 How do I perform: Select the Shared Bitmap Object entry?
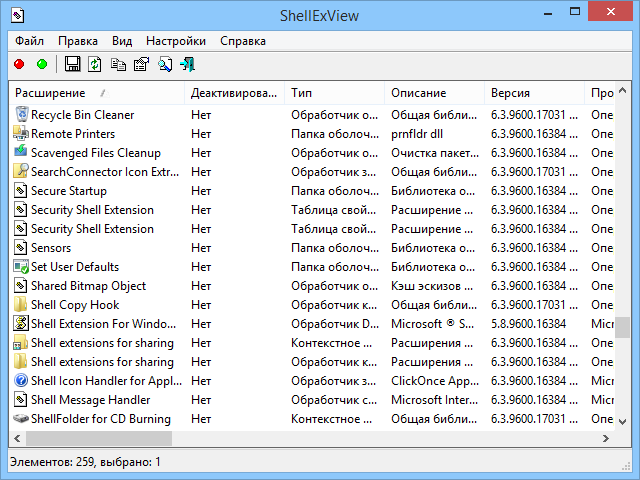[89, 286]
